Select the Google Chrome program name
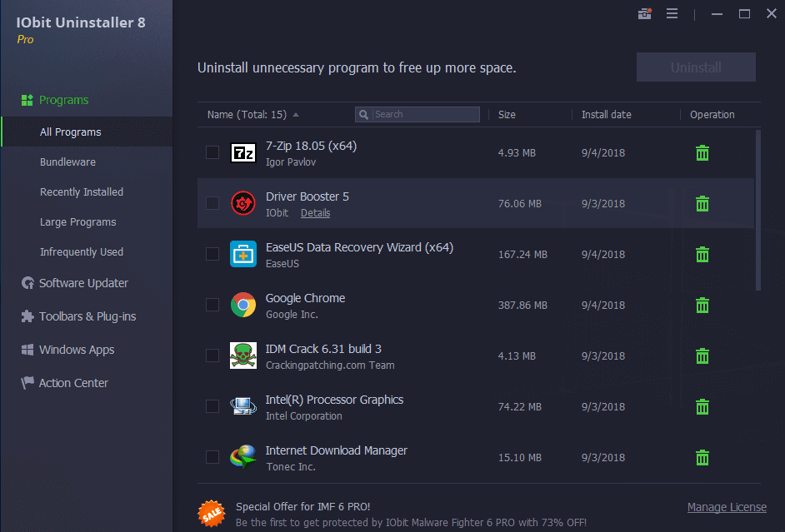This screenshot has width=785, height=532. point(305,298)
